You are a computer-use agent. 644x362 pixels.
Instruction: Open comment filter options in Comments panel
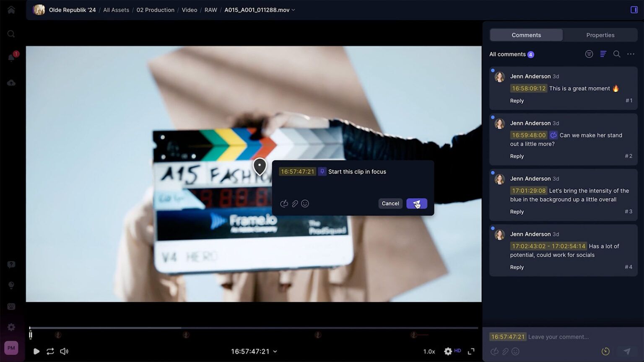coord(589,54)
